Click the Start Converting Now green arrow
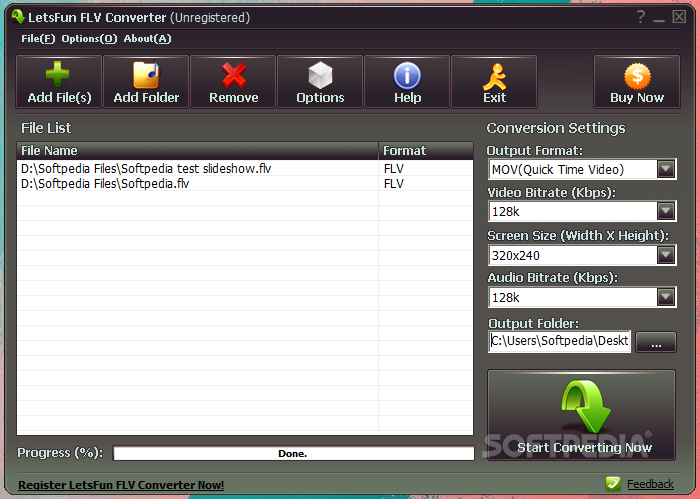The width and height of the screenshot is (700, 499). point(581,415)
